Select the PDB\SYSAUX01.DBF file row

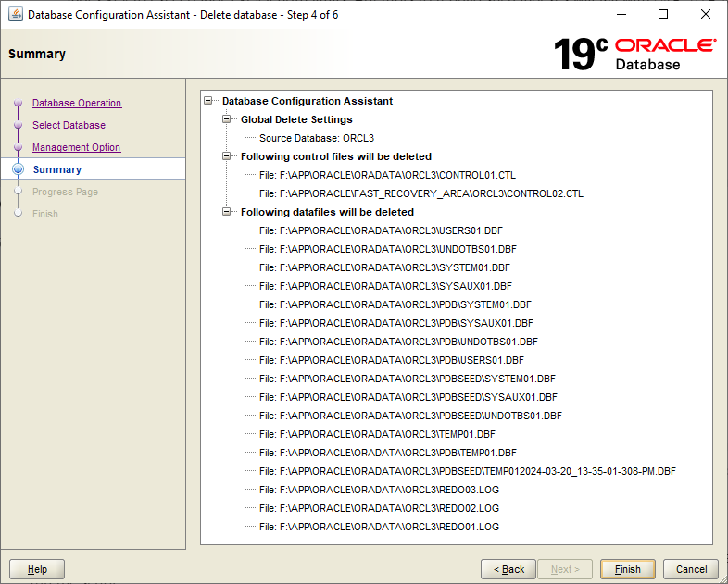point(396,323)
